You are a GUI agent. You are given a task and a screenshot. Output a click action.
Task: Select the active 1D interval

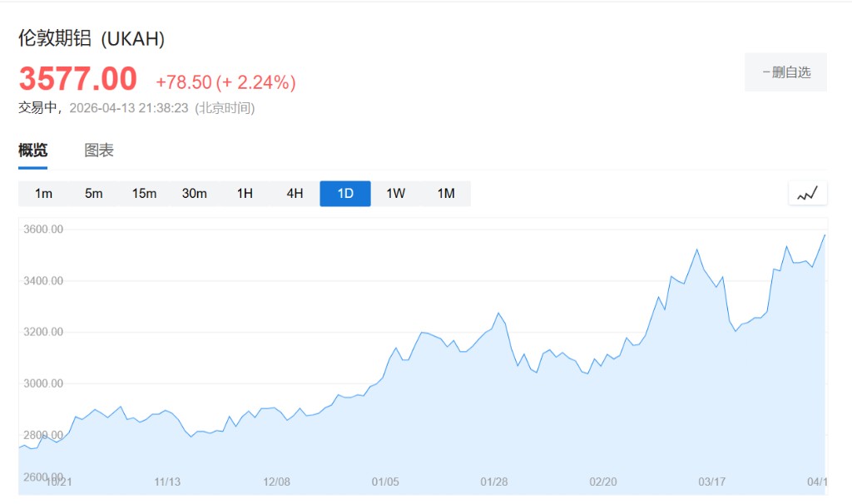345,194
